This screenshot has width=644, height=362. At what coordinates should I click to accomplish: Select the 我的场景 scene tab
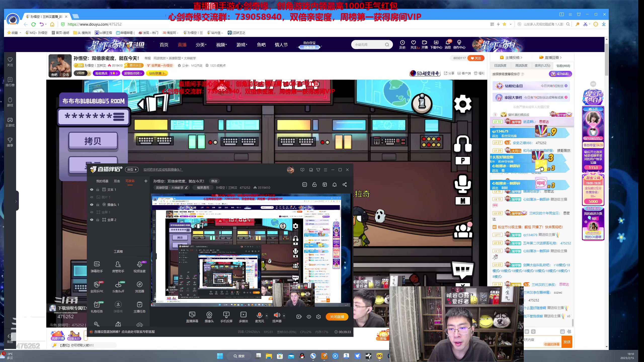[x=102, y=181]
